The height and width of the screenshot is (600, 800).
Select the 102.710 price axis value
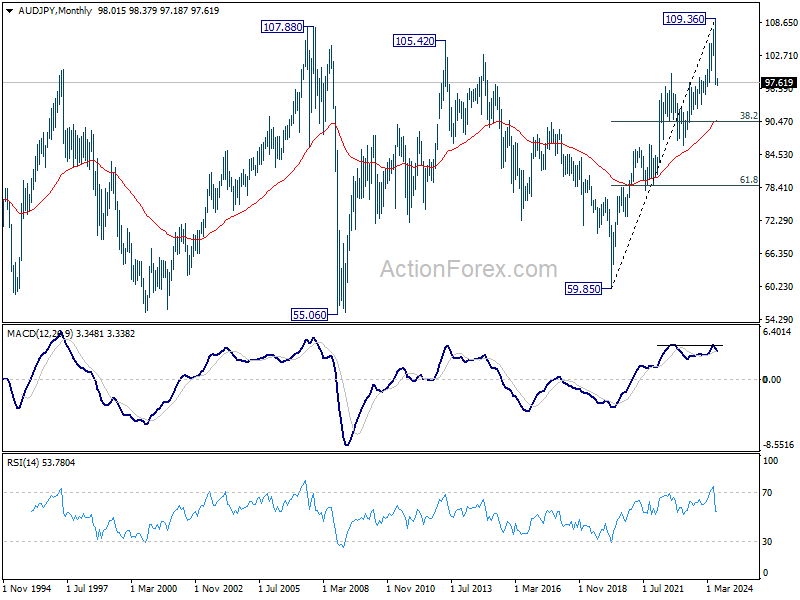click(x=781, y=55)
